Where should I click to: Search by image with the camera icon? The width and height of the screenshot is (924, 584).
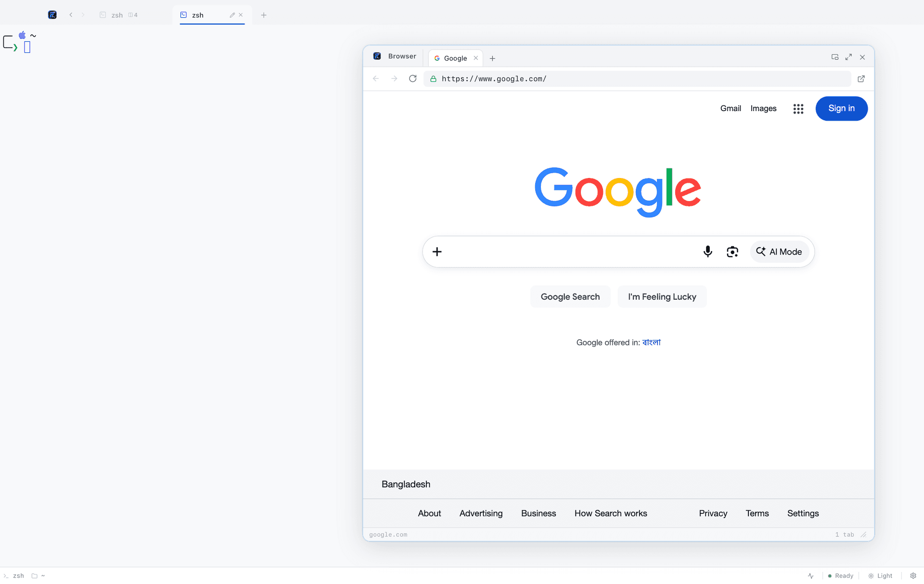click(x=732, y=252)
